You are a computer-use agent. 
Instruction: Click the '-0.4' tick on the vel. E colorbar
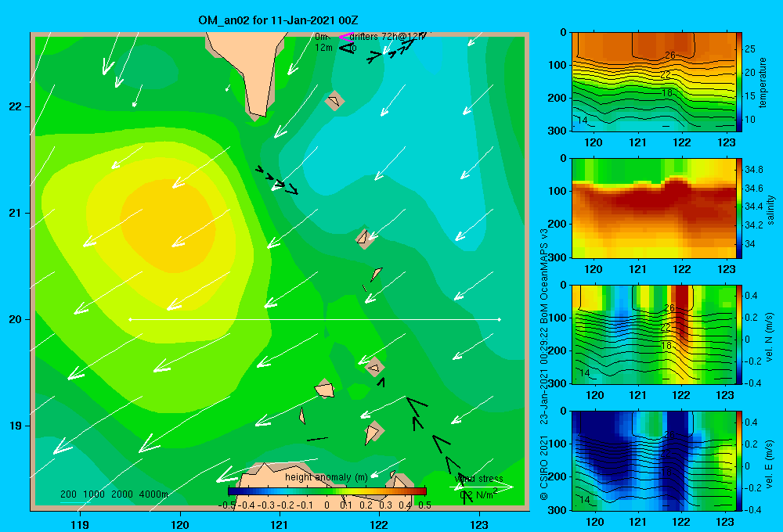pos(752,509)
